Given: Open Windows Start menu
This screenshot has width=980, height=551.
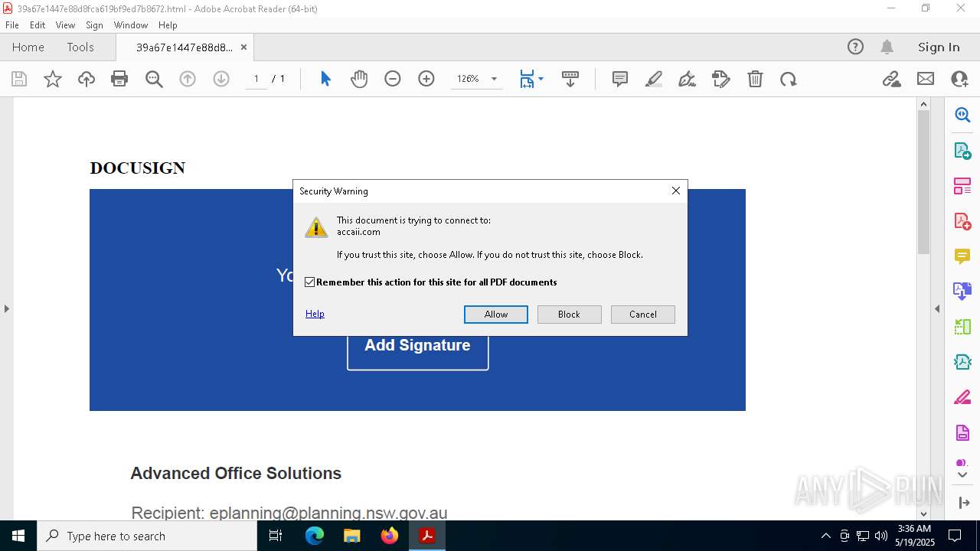Looking at the screenshot, I should [x=18, y=536].
